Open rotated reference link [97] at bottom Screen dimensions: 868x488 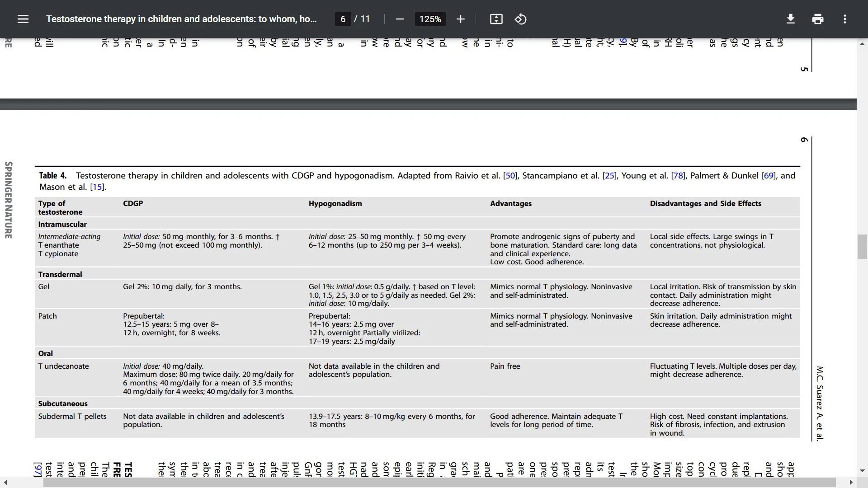38,469
